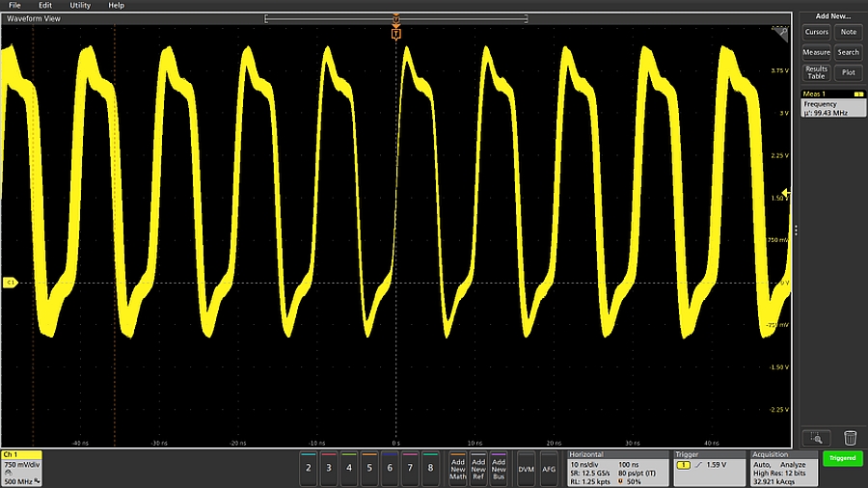
Task: Open the Ch 1 vertical settings badge
Action: click(21, 468)
